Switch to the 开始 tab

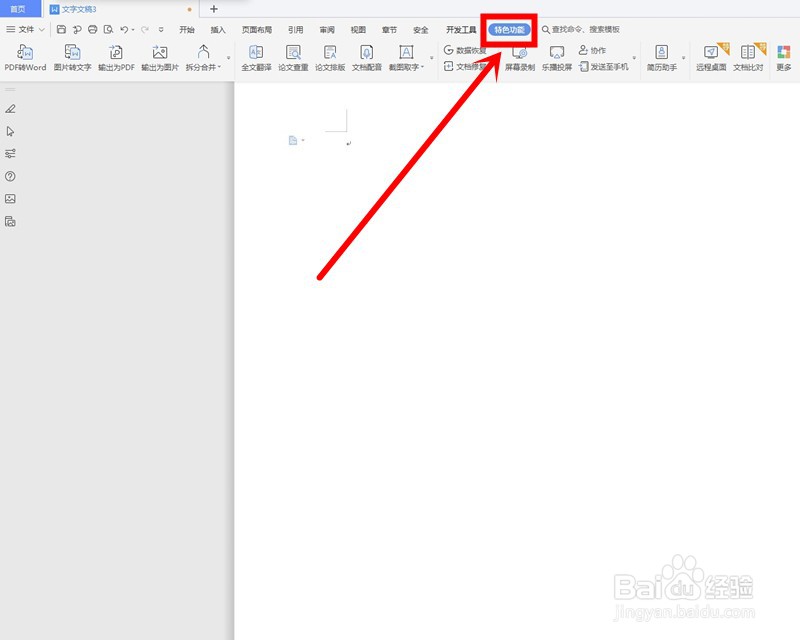coord(187,30)
